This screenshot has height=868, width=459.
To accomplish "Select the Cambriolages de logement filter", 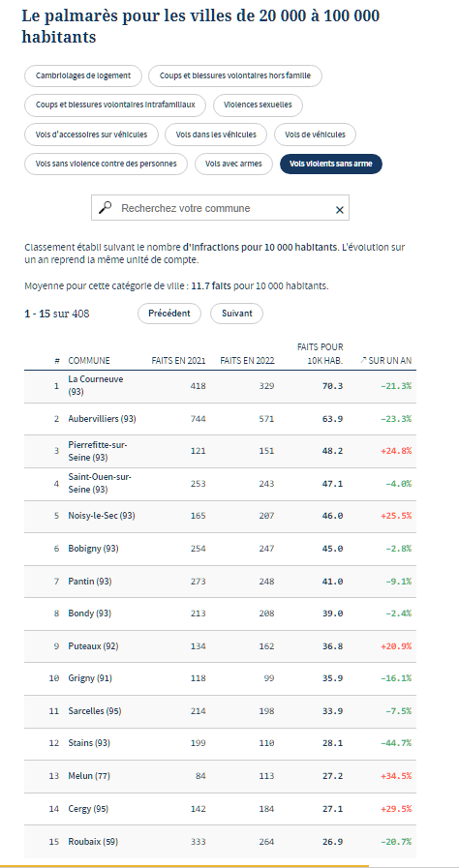I will [83, 75].
